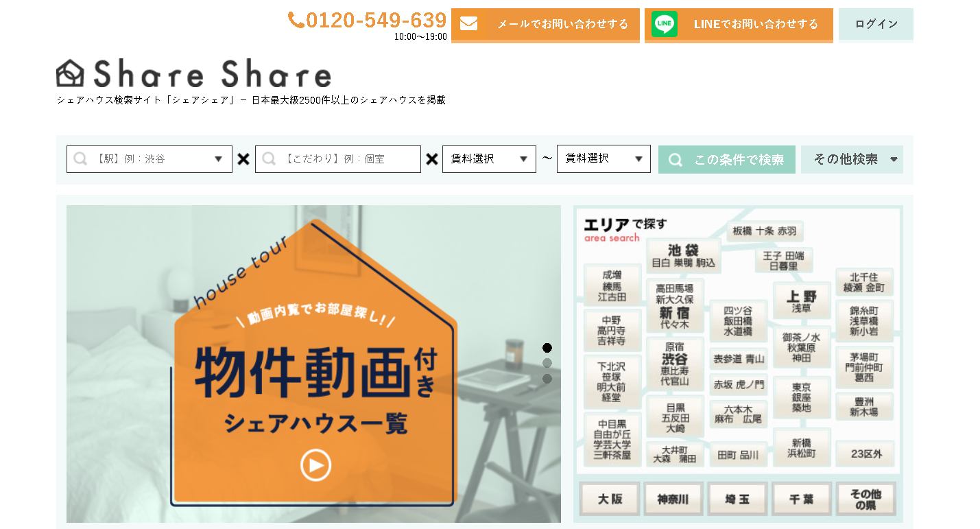Expand the その他検索 dropdown
Screen dimensions: 980x529
pos(851,159)
